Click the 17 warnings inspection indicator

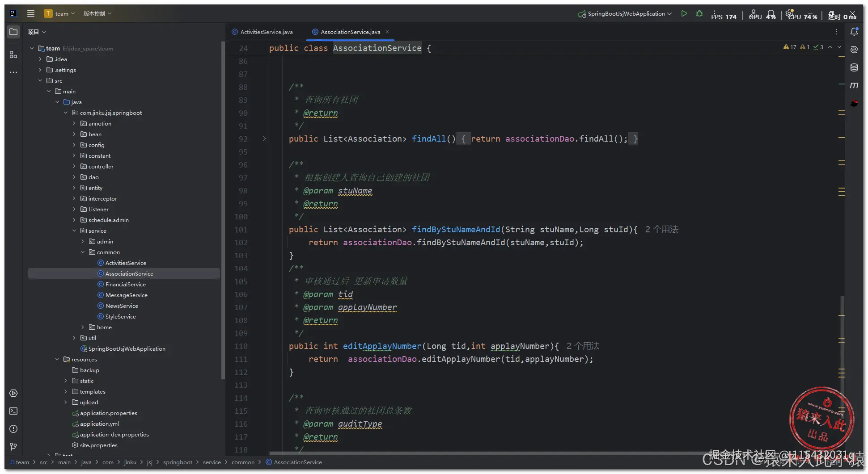790,47
